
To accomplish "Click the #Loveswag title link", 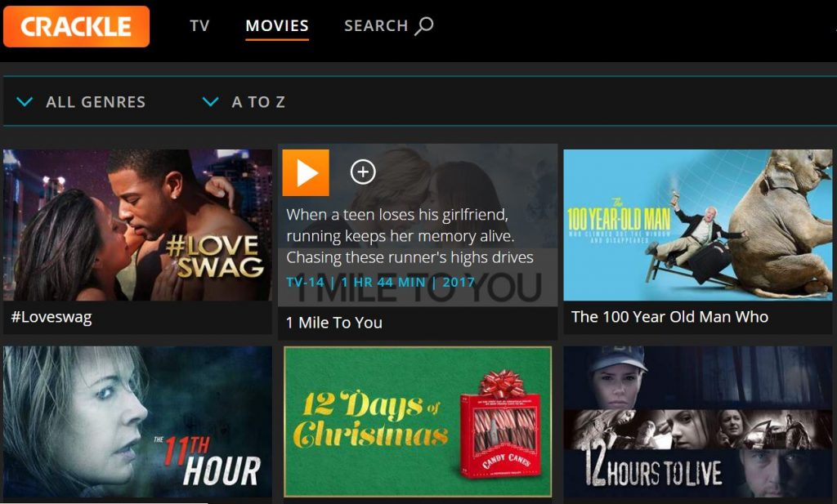I will [x=51, y=317].
